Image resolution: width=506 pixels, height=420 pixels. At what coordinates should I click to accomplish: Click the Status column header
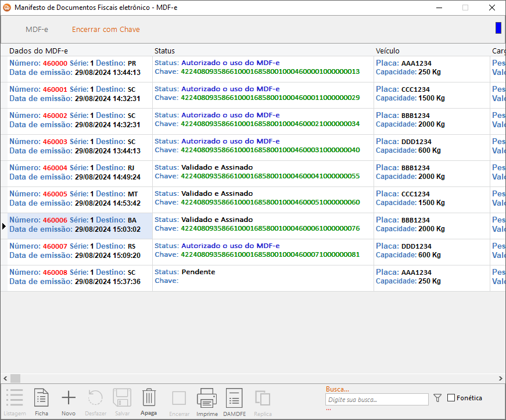[x=165, y=51]
